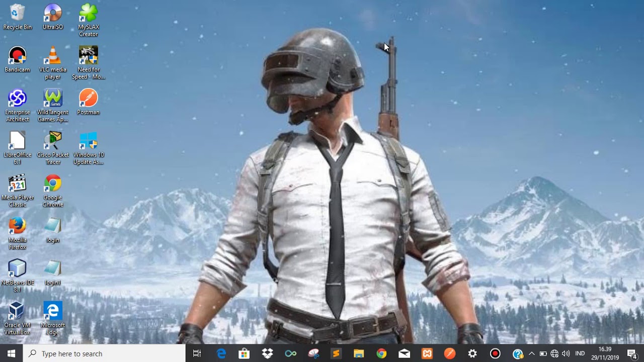Click the Type here to search box
This screenshot has width=644, height=362.
tap(104, 353)
